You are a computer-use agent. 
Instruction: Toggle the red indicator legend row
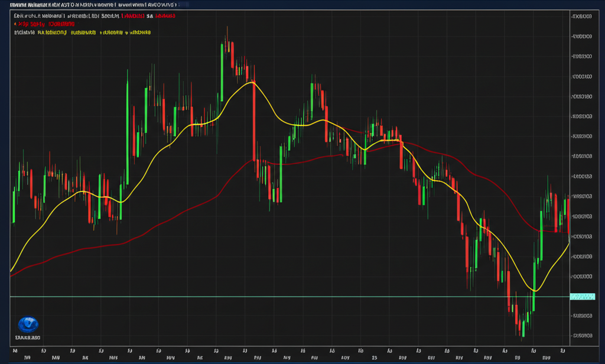click(46, 24)
